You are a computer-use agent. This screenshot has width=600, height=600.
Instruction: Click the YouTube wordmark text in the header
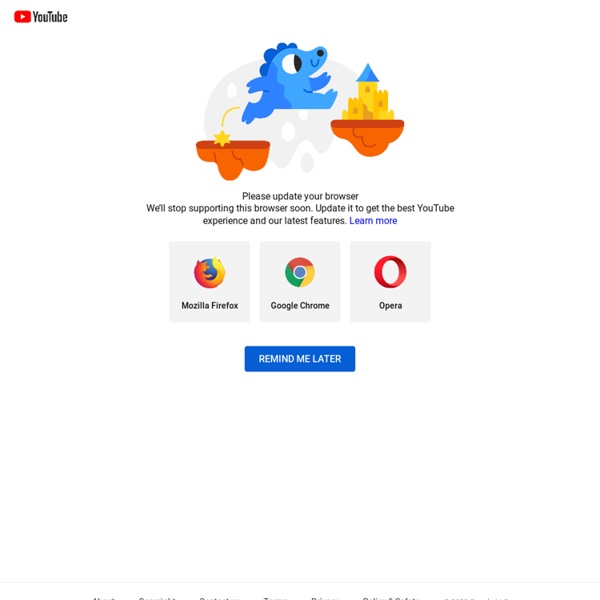point(50,17)
